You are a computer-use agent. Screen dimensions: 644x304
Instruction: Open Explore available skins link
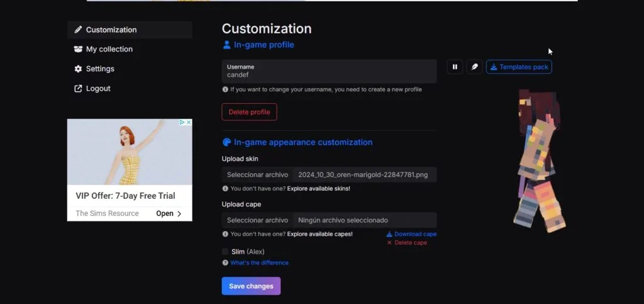(319, 189)
